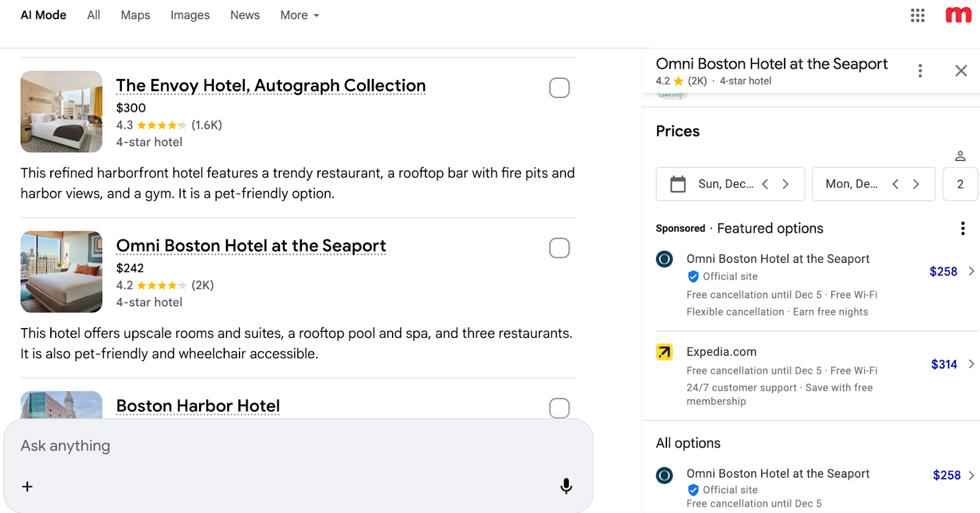Image resolution: width=980 pixels, height=513 pixels.
Task: Expand the Expedia.com $314 offer
Action: 971,364
